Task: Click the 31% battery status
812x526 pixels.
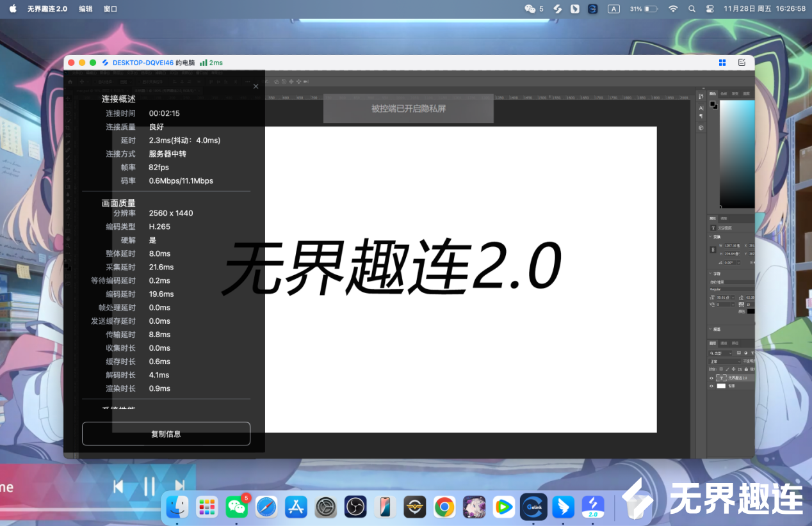Action: [644, 9]
